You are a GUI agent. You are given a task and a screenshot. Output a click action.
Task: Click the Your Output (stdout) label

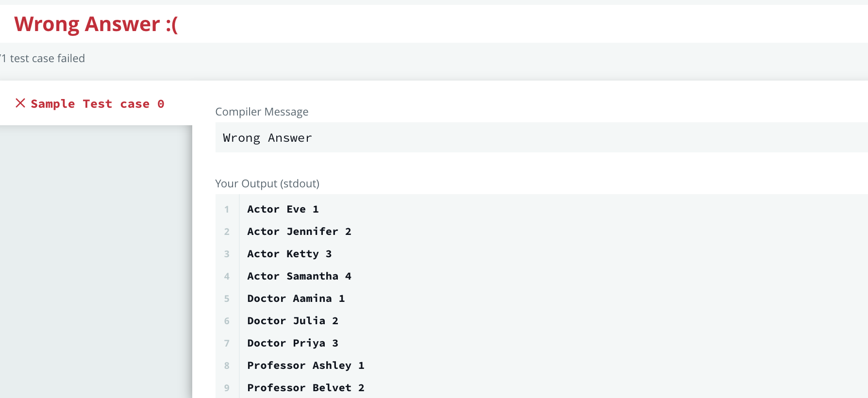(x=267, y=184)
